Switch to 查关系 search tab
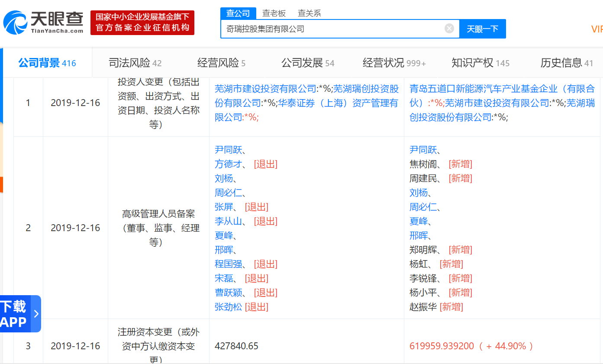The width and height of the screenshot is (603, 364). coord(310,13)
